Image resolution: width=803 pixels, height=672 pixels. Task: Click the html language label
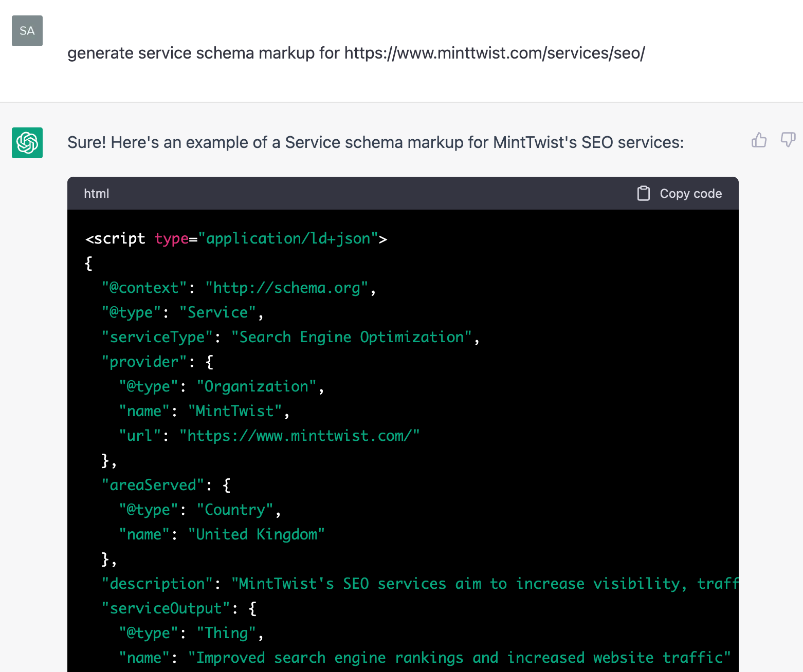point(97,194)
